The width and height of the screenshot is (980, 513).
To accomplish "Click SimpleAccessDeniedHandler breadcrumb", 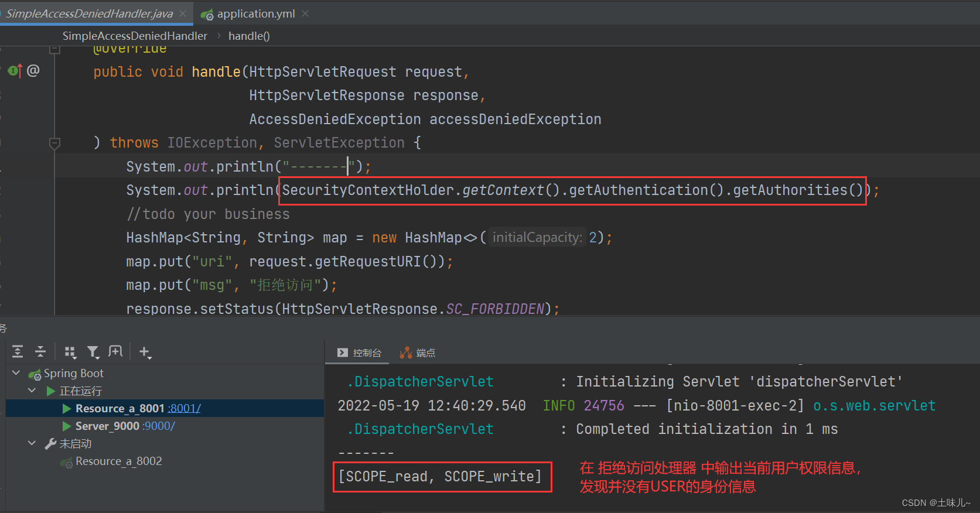I will click(x=135, y=36).
